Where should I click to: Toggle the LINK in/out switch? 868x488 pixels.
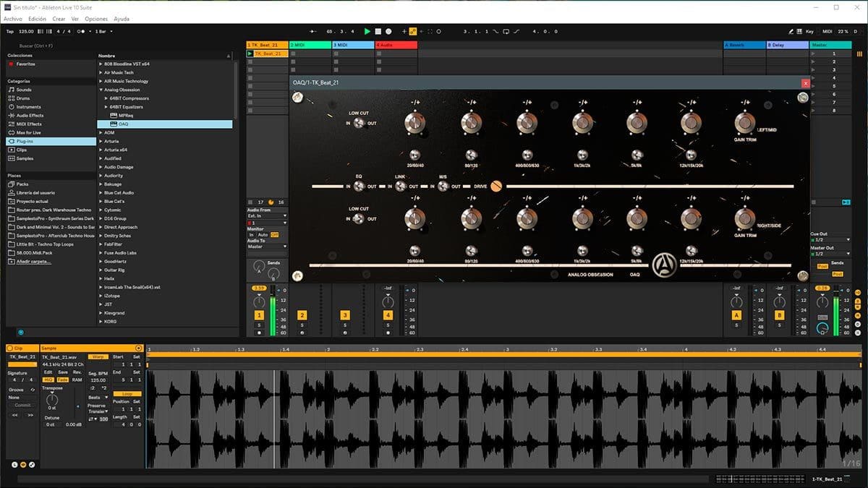pyautogui.click(x=400, y=186)
